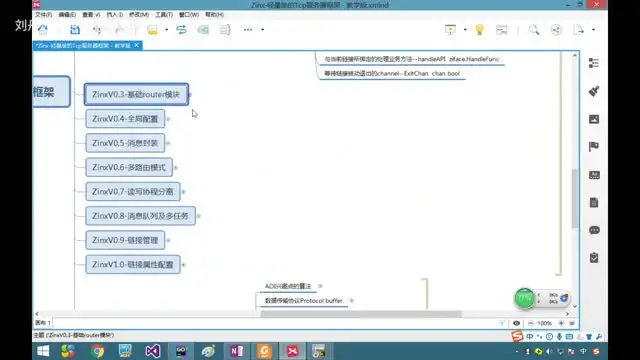This screenshot has width=640, height=360.
Task: Click the presentation screen icon
Action: (x=450, y=30)
